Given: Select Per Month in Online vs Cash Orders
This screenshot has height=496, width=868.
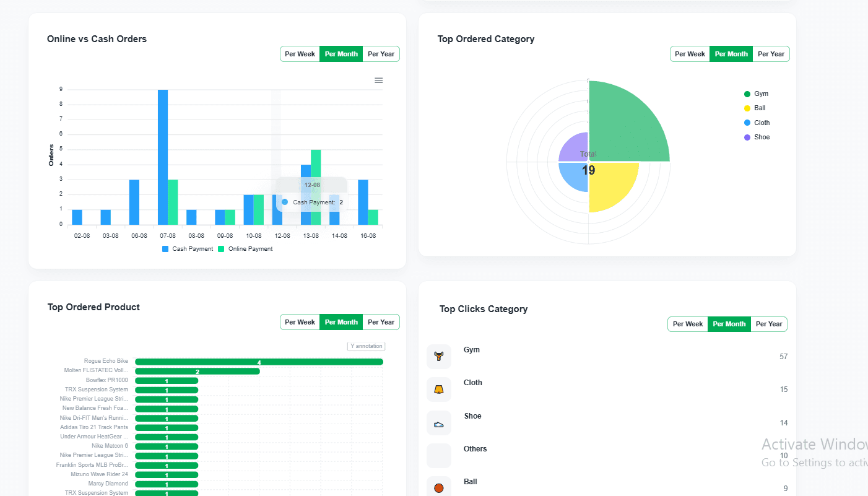Looking at the screenshot, I should coord(341,54).
